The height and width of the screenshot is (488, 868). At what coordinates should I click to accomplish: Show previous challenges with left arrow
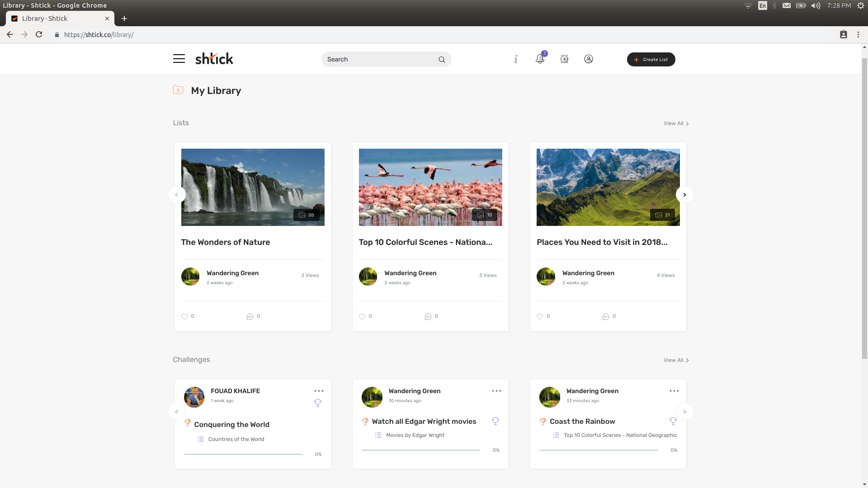coord(176,412)
